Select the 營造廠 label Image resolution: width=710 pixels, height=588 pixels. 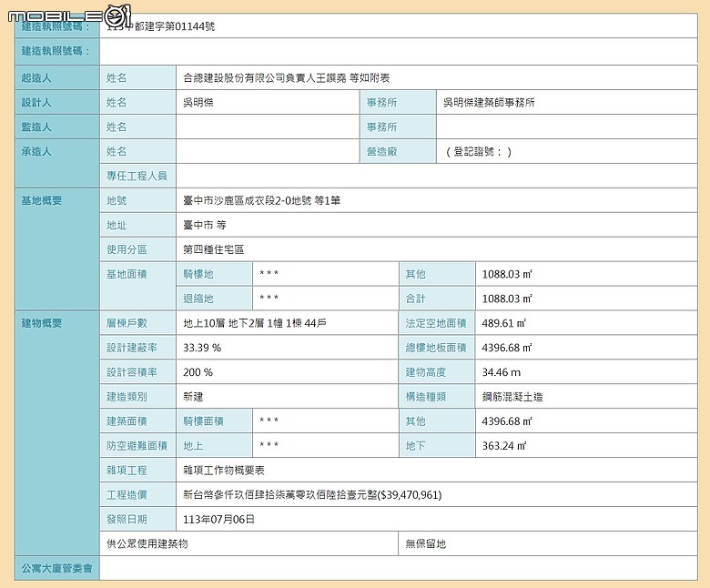[381, 152]
